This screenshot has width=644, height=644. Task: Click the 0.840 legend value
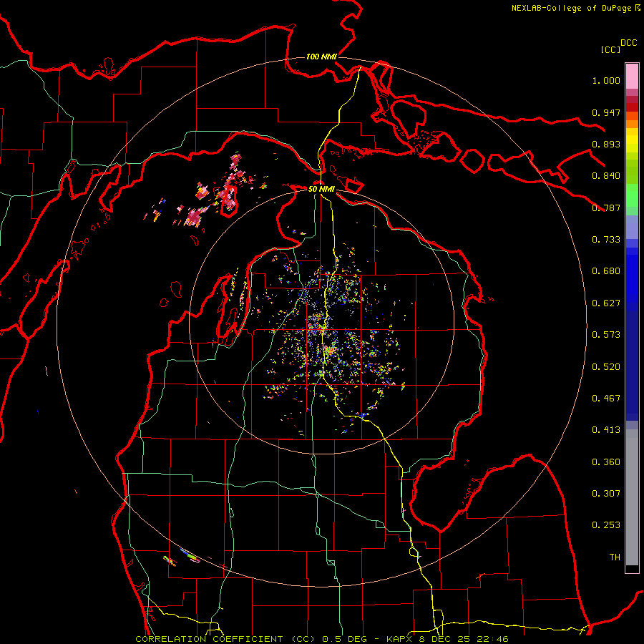[606, 176]
